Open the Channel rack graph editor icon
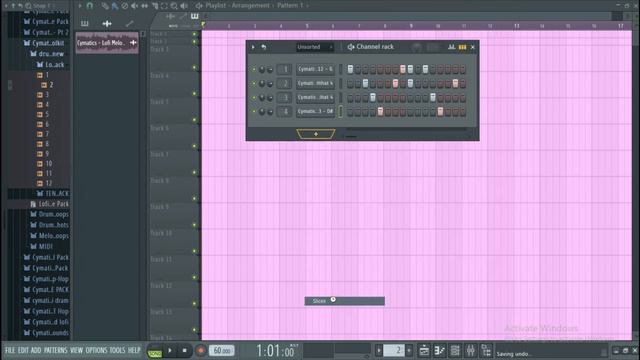640x360 pixels. [451, 47]
